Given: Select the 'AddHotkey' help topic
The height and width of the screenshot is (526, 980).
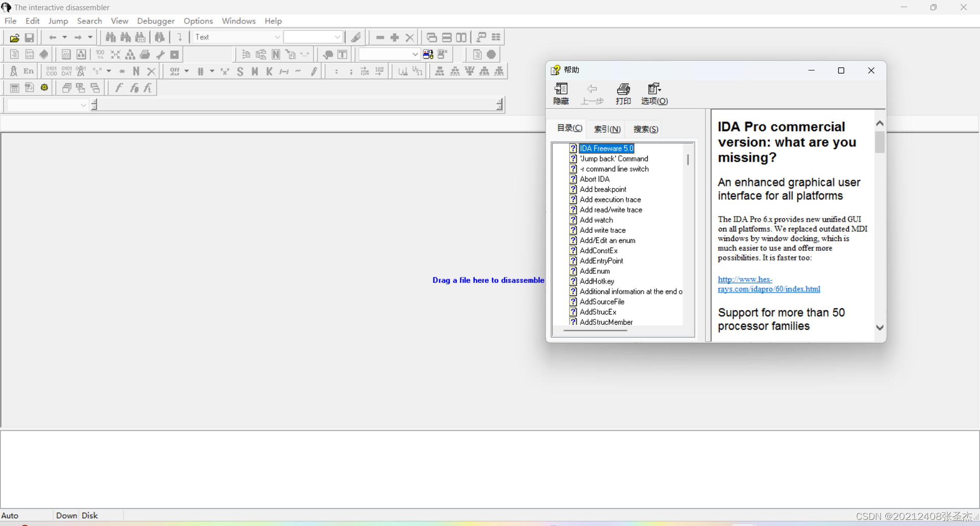Looking at the screenshot, I should [x=597, y=281].
